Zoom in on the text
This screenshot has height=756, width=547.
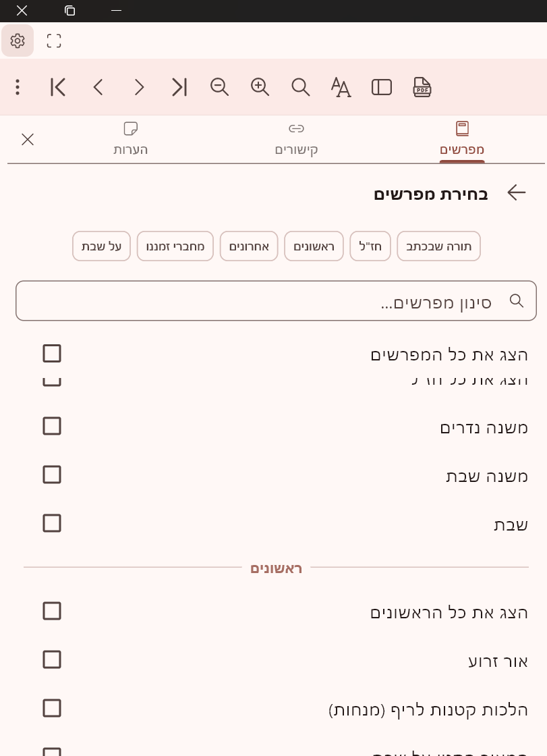coord(260,87)
